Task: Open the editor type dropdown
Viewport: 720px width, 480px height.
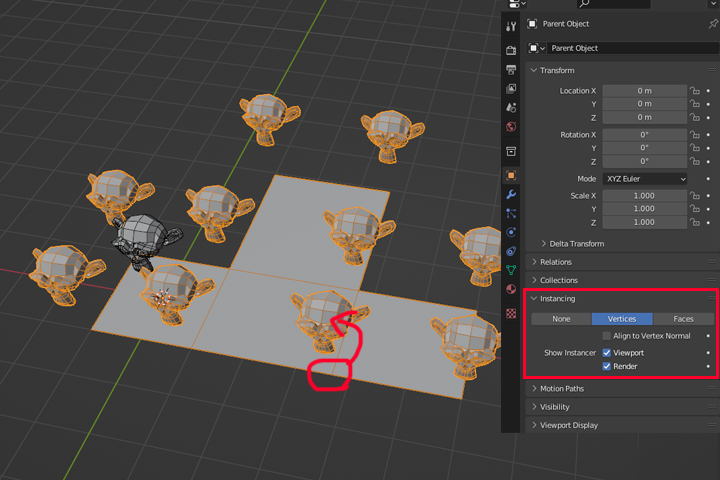Action: pos(517,4)
